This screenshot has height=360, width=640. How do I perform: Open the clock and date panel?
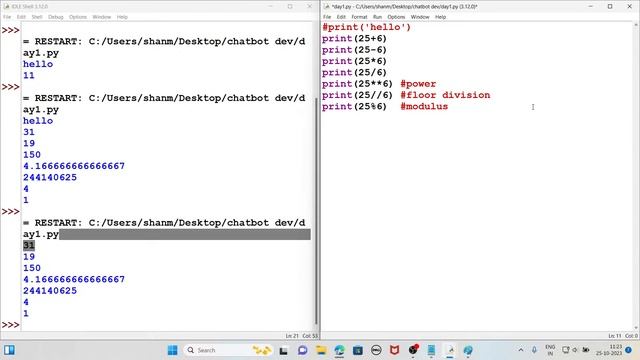(x=609, y=350)
